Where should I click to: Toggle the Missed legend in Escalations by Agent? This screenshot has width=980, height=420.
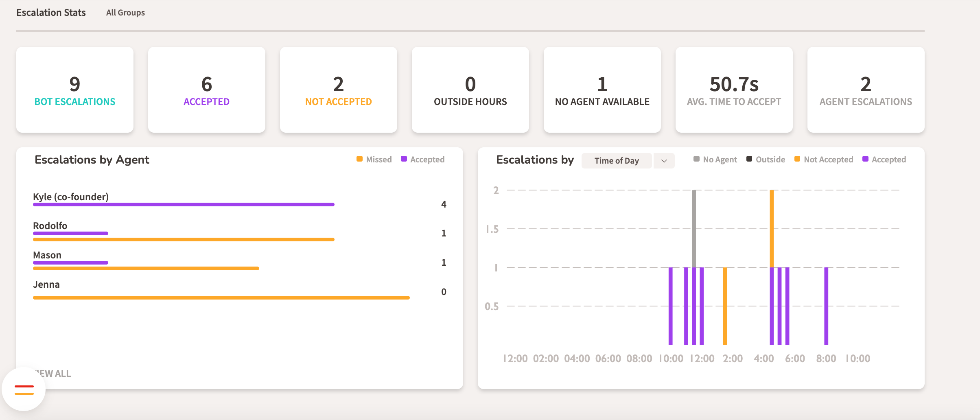[374, 160]
